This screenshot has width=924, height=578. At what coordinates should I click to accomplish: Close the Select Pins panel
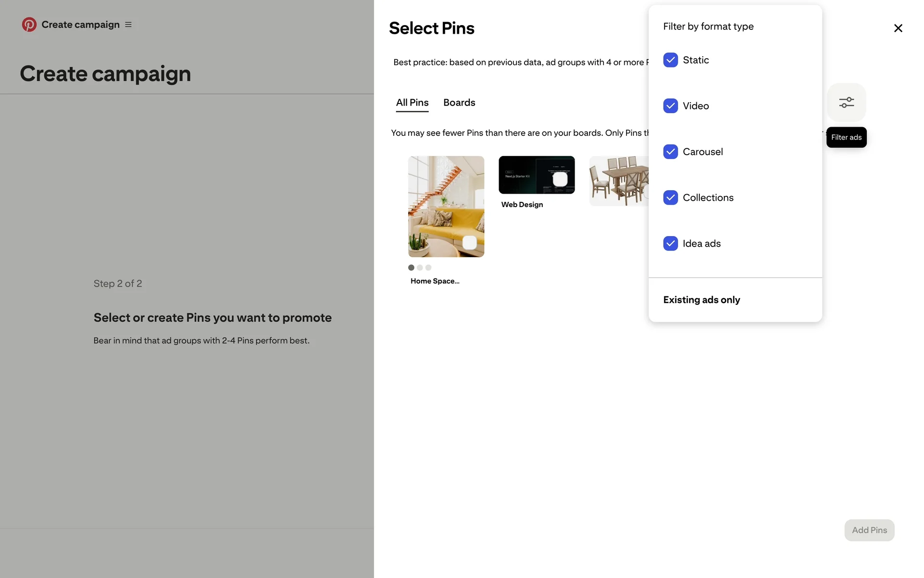(898, 28)
